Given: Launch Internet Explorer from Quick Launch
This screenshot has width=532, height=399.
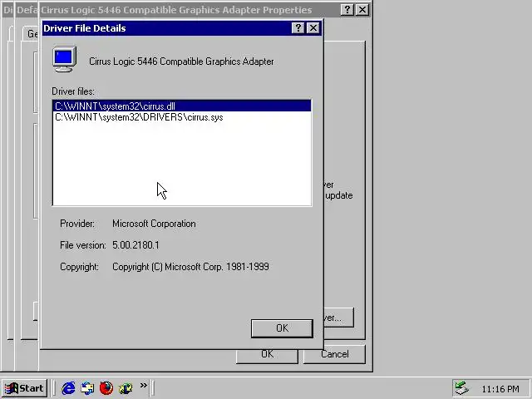Looking at the screenshot, I should tap(68, 388).
